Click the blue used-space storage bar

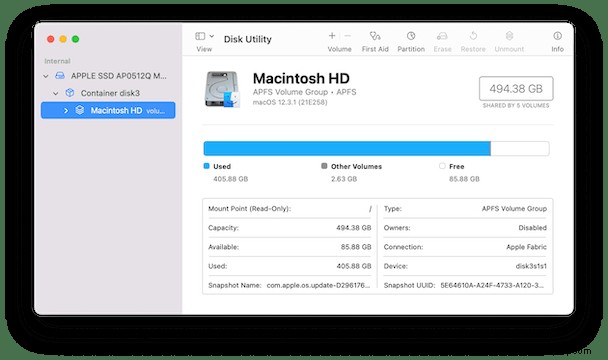[x=347, y=149]
